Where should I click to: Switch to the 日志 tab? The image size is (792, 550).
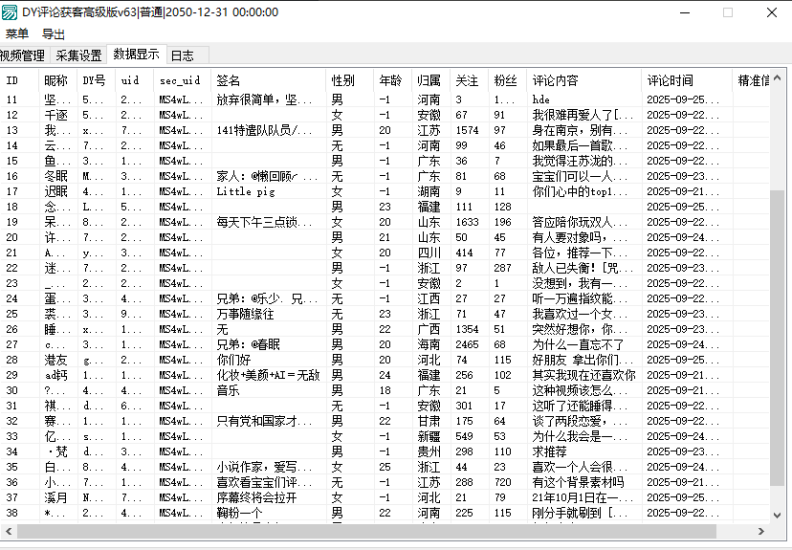182,55
